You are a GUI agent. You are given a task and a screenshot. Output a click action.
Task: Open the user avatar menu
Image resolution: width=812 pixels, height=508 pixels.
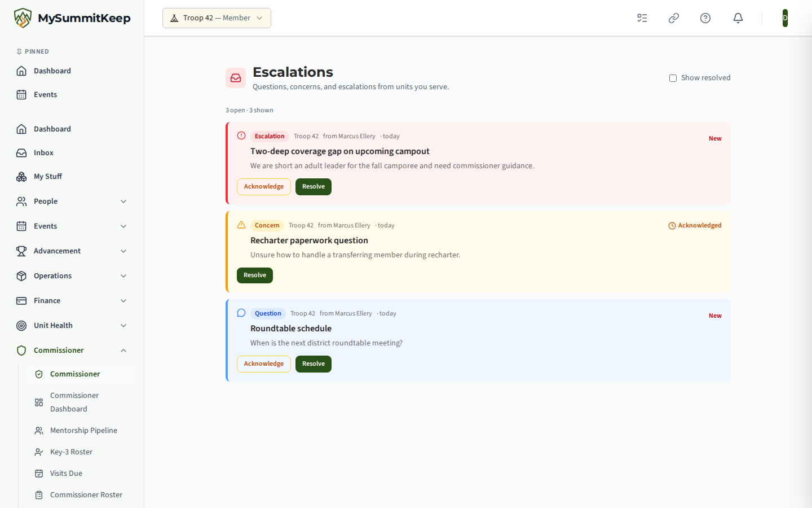(785, 18)
